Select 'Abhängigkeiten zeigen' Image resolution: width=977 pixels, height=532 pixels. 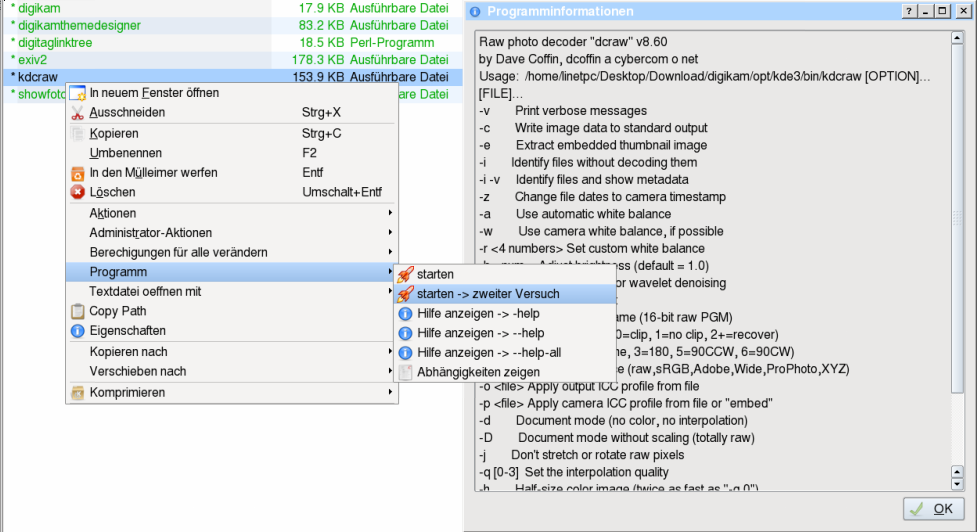tap(505, 372)
